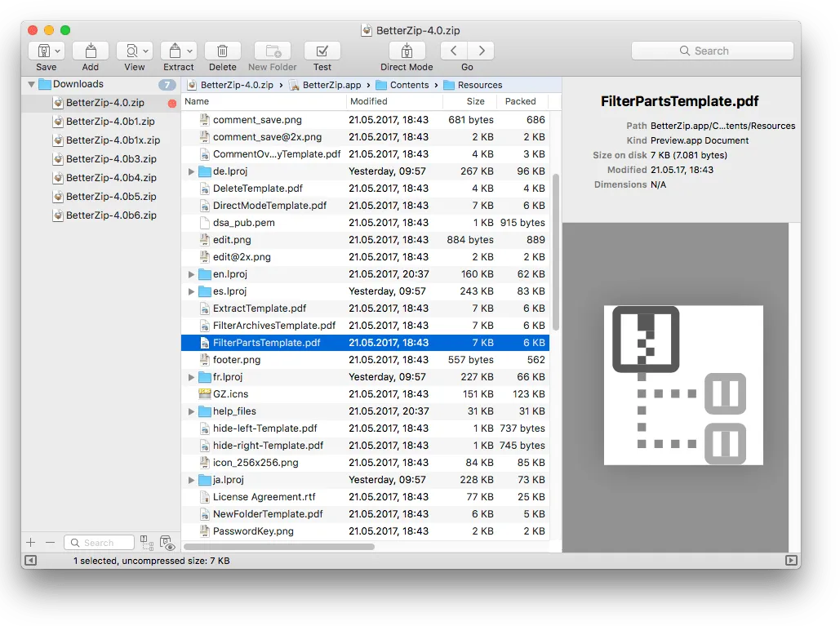
Task: Toggle left sidebar with bottom-left button
Action: tap(31, 560)
